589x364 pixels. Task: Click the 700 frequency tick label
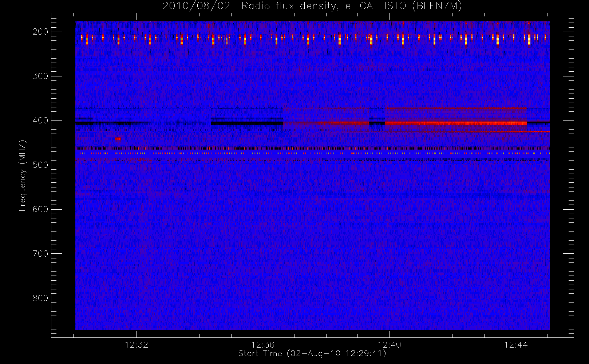40,254
